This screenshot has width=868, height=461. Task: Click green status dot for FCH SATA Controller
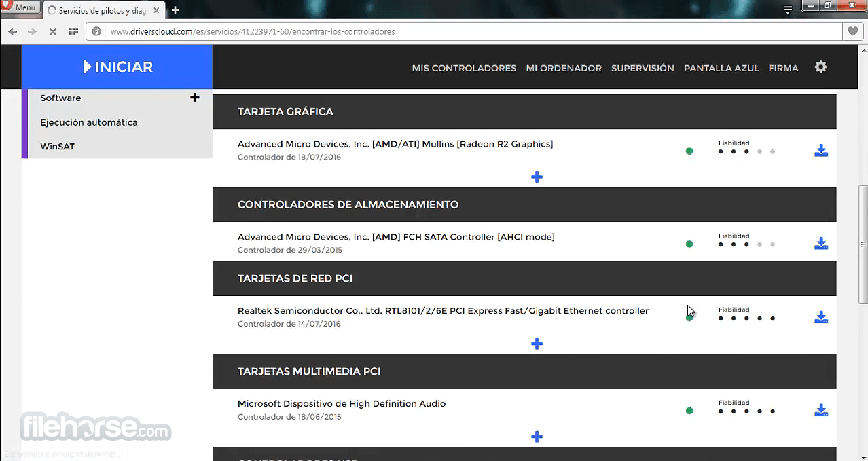689,244
